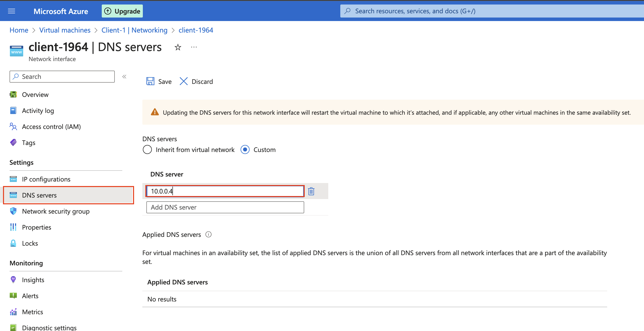Enable Inherit from virtual network
The image size is (644, 331).
click(147, 149)
